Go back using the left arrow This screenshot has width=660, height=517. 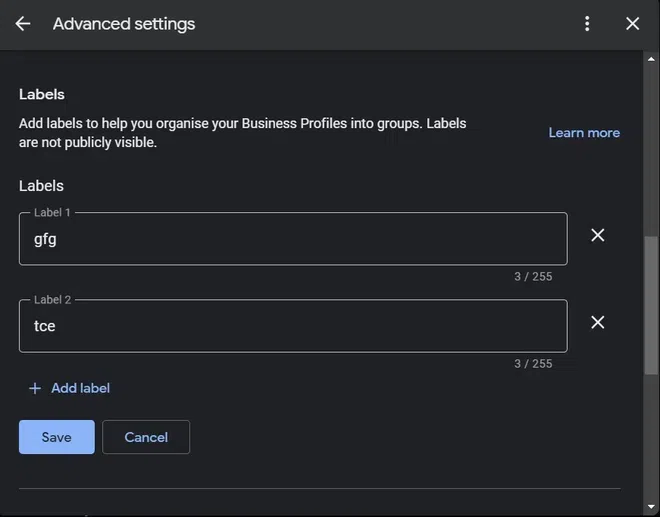click(23, 24)
